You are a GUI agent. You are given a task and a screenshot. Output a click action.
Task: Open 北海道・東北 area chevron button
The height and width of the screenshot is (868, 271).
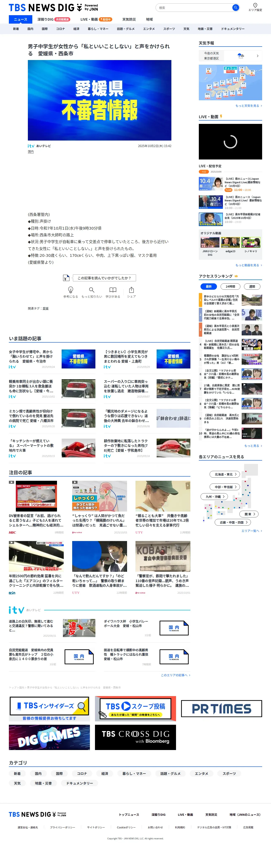pos(225,474)
